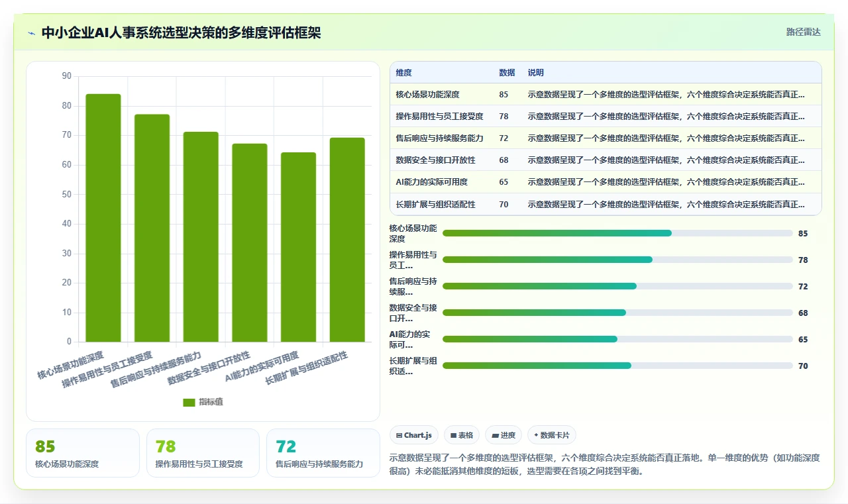Click the 数据 column header
Screen dimensions: 848x504
[x=507, y=73]
